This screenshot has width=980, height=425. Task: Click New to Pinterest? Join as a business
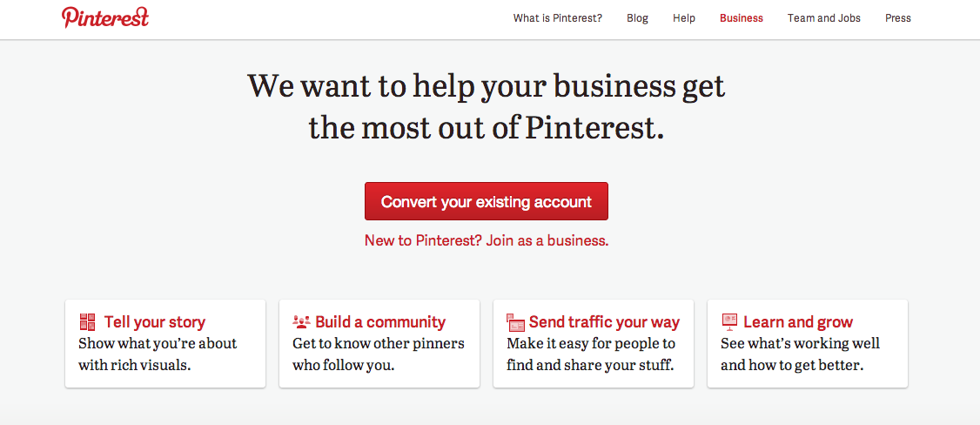(x=487, y=240)
